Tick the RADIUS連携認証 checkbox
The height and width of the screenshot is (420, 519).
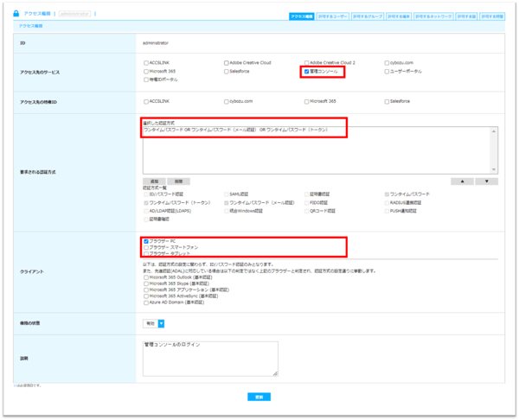point(387,203)
